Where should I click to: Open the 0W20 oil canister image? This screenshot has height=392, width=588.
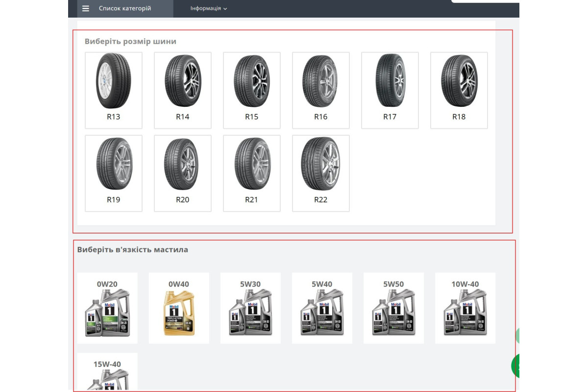[x=107, y=314]
